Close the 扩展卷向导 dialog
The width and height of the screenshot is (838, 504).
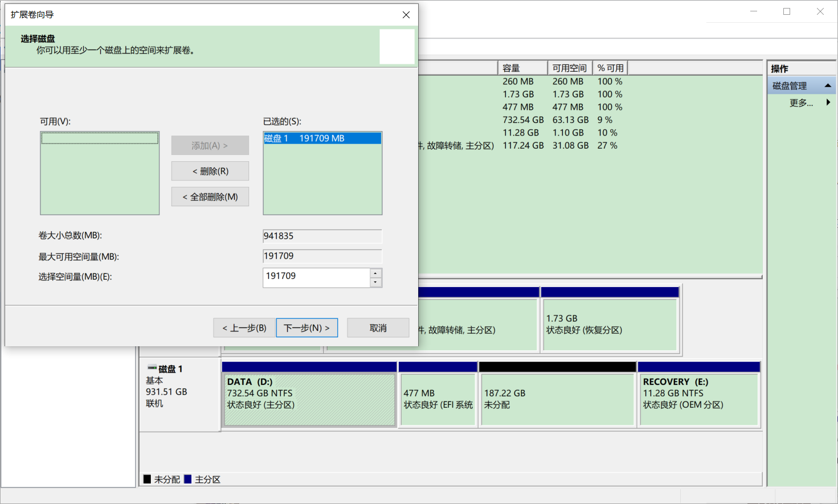pos(406,15)
